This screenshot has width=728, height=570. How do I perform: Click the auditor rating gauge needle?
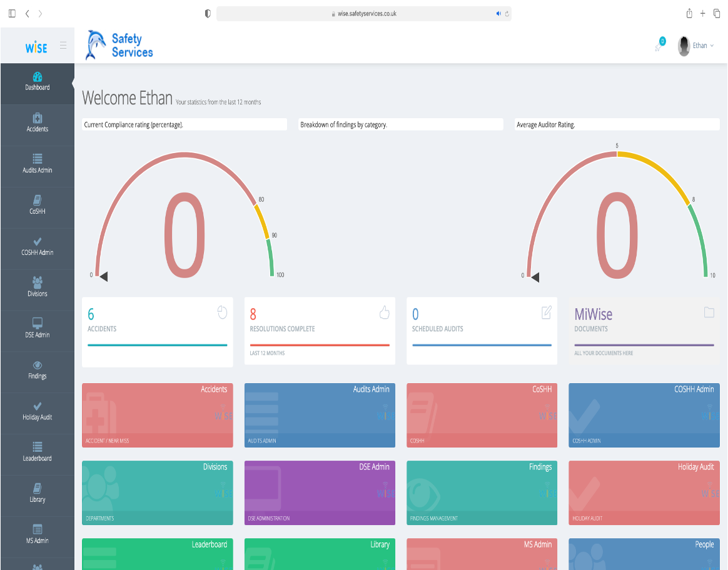click(535, 277)
